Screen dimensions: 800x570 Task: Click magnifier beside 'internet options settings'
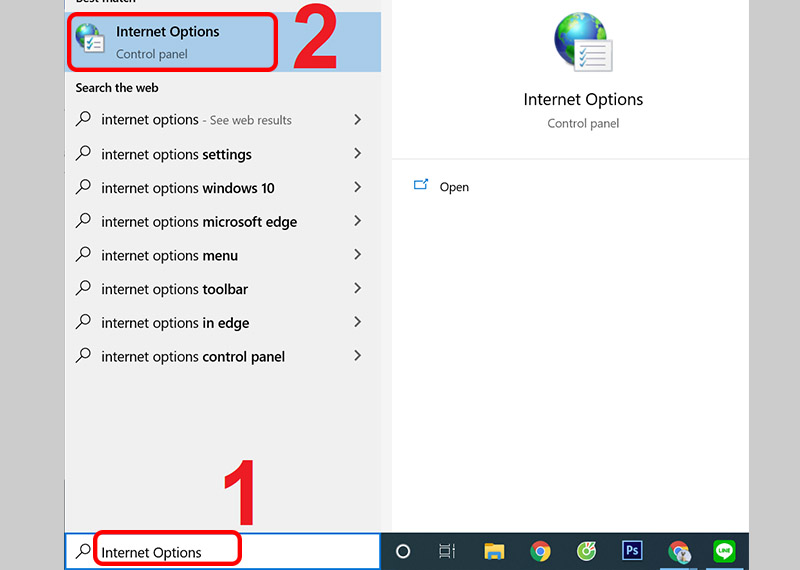[x=83, y=154]
